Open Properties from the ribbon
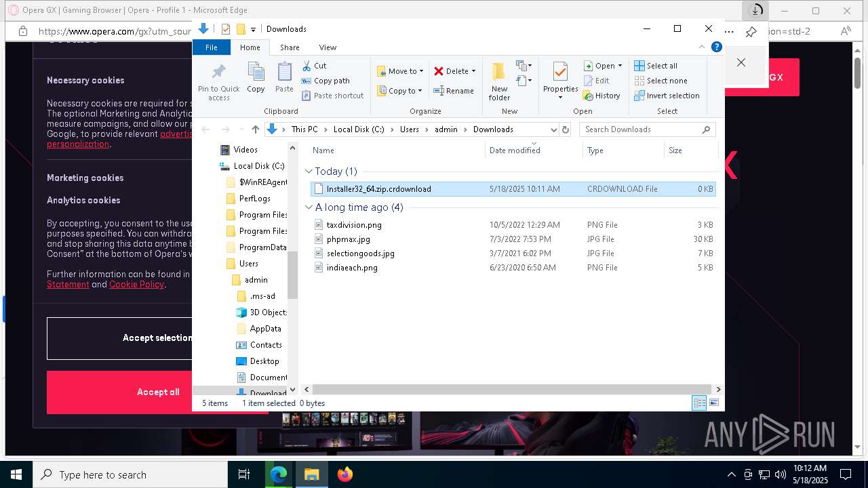 (560, 81)
